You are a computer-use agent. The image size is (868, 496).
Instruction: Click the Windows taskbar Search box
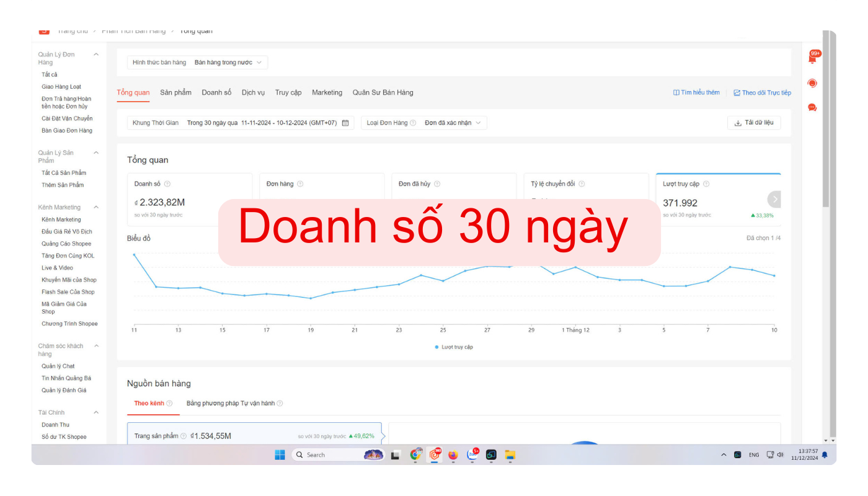coord(329,454)
